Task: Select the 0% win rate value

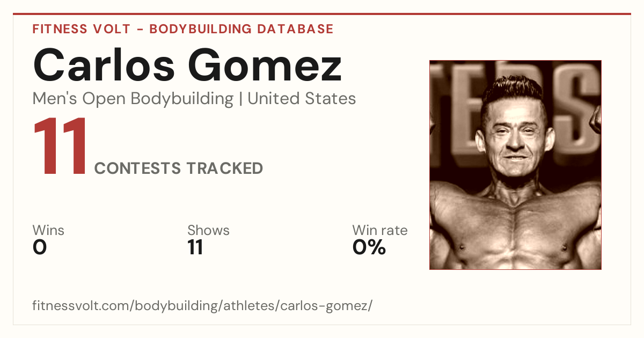Action: [369, 247]
